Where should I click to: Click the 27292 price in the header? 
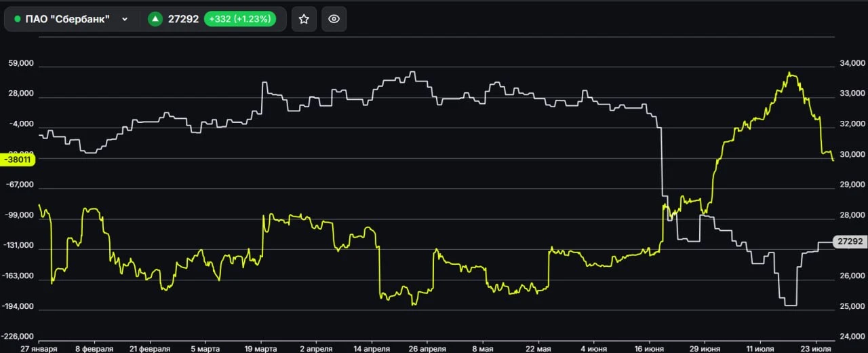[183, 19]
